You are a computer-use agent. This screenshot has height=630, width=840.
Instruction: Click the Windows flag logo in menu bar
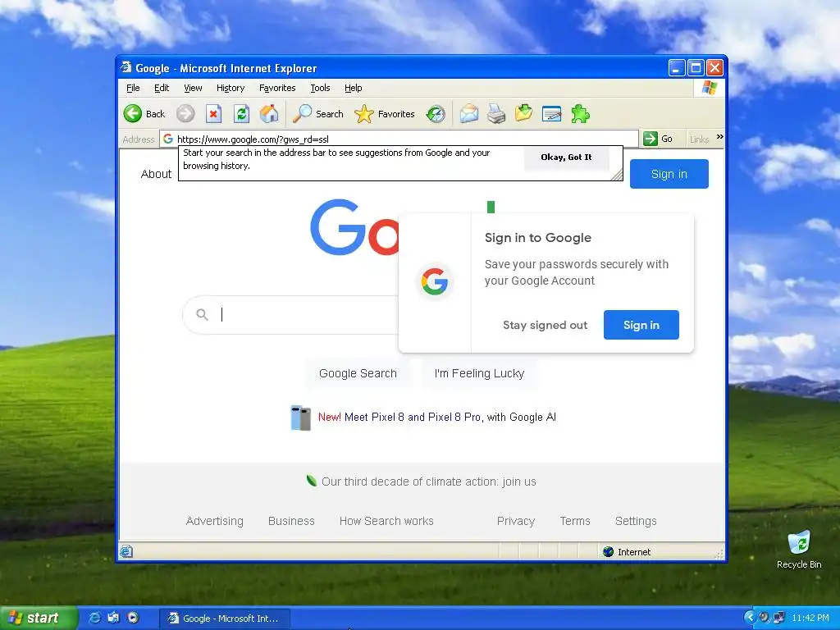710,88
